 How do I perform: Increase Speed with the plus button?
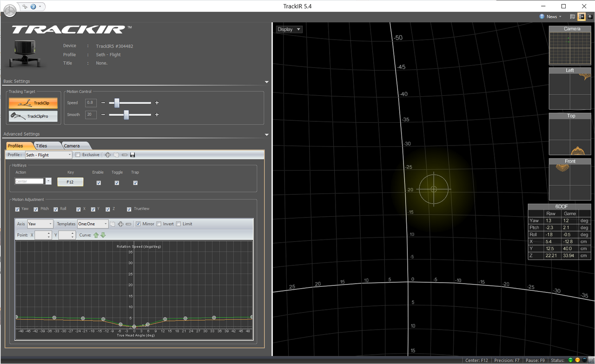tap(157, 103)
